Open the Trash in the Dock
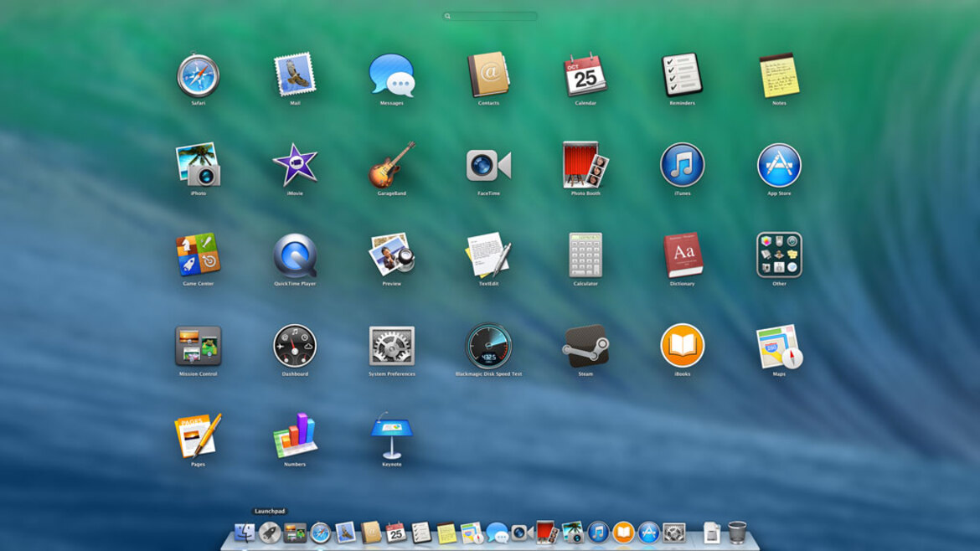980x551 pixels. [737, 533]
